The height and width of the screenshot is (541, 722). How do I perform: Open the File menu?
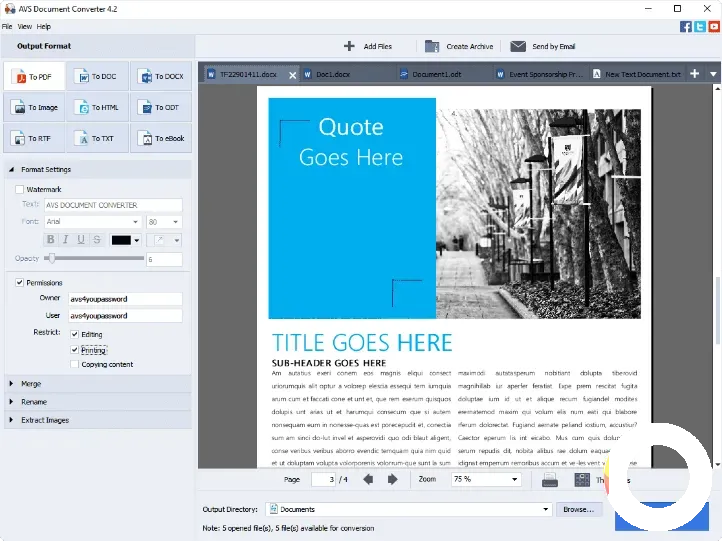pos(7,27)
